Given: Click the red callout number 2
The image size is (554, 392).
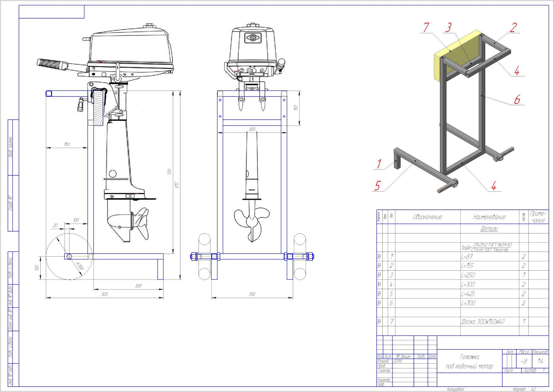Looking at the screenshot, I should pos(513,28).
